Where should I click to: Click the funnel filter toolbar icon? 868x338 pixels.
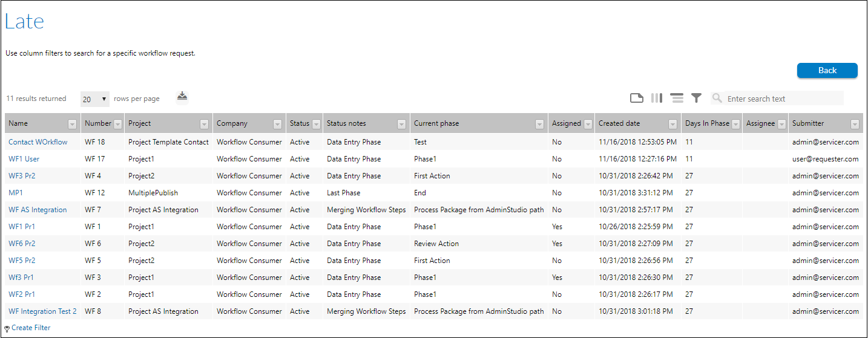[697, 98]
